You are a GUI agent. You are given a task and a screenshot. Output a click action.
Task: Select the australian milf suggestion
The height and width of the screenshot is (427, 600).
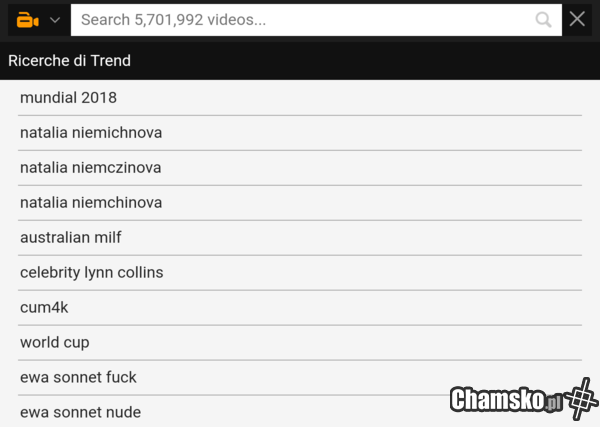[71, 238]
